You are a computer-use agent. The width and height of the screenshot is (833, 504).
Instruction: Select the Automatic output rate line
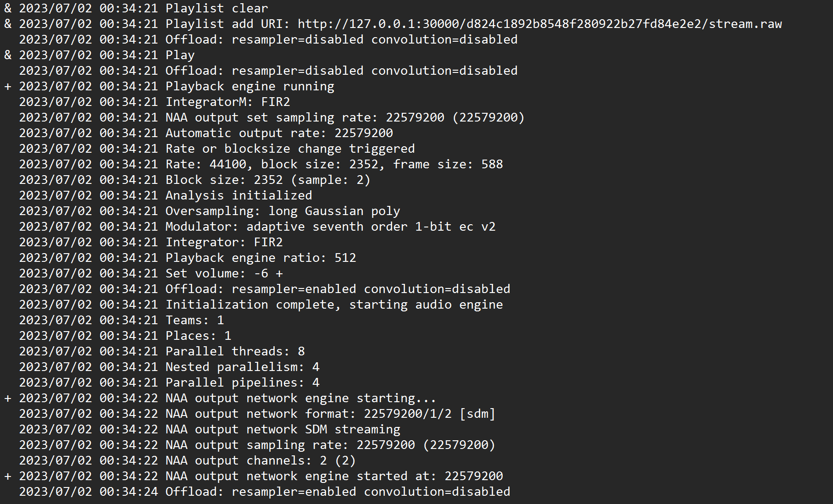pyautogui.click(x=206, y=133)
